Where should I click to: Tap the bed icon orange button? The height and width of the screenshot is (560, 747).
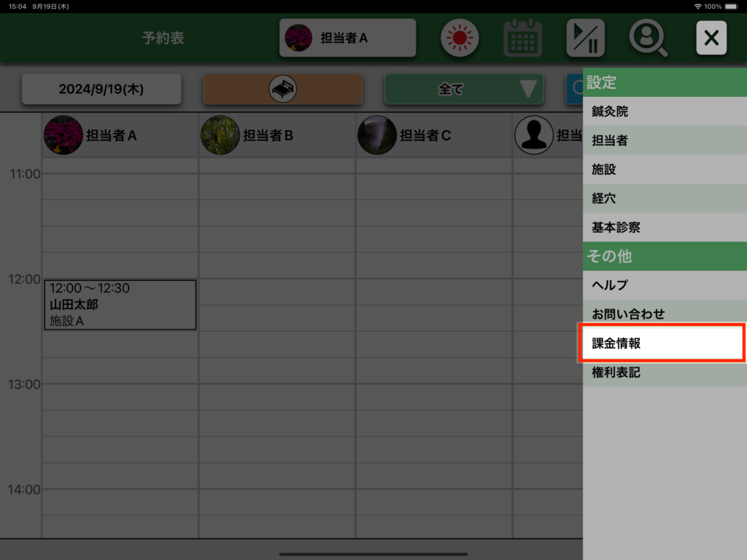coord(282,90)
